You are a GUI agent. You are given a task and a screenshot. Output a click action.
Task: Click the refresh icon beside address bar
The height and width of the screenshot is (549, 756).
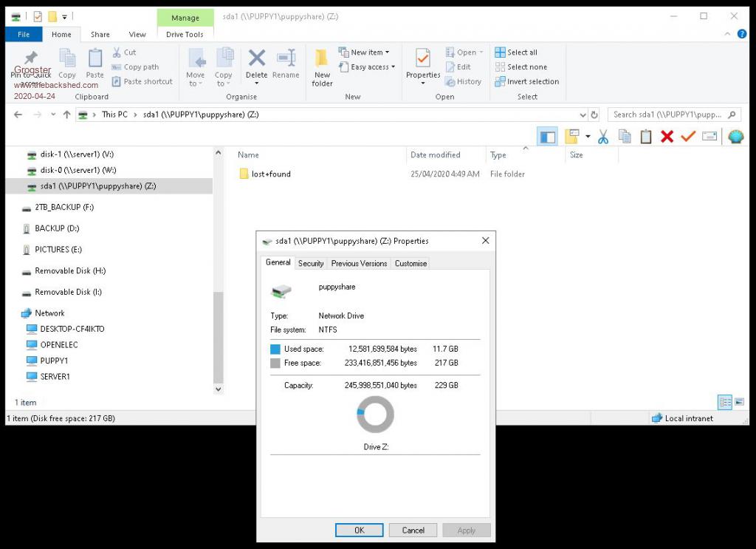594,115
